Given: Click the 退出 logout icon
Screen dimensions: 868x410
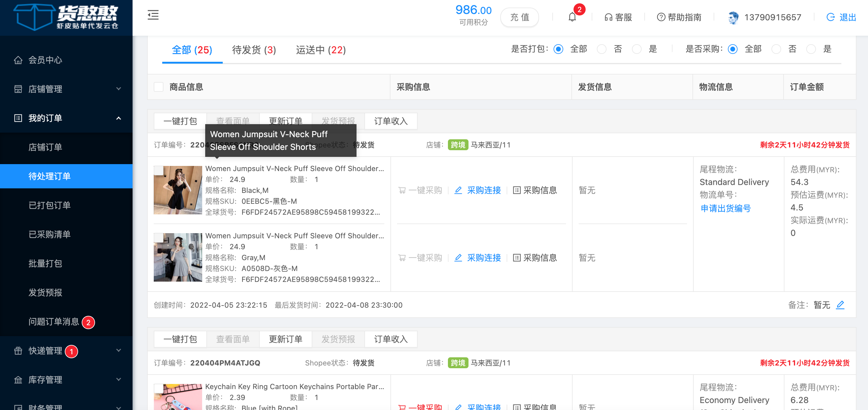Looking at the screenshot, I should pyautogui.click(x=830, y=17).
